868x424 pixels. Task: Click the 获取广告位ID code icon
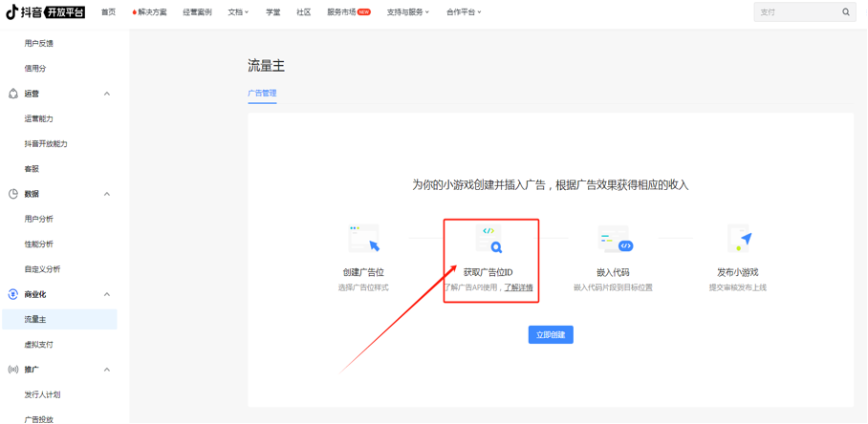pos(488,239)
